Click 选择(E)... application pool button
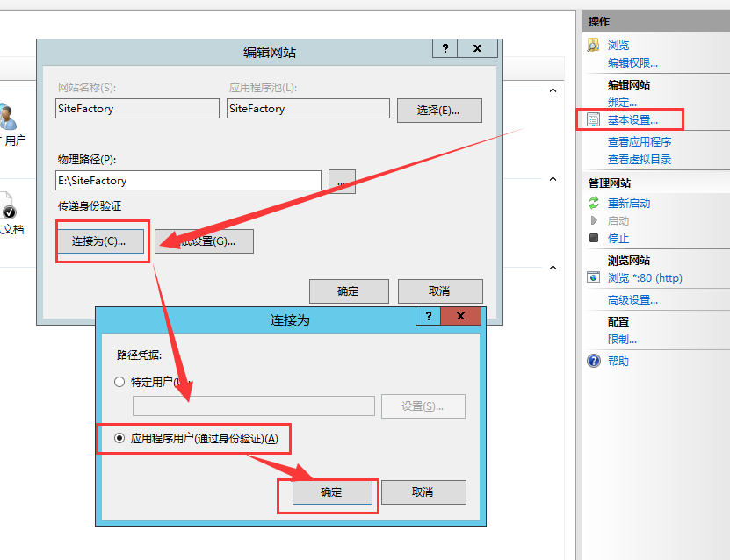This screenshot has width=730, height=560. (439, 110)
